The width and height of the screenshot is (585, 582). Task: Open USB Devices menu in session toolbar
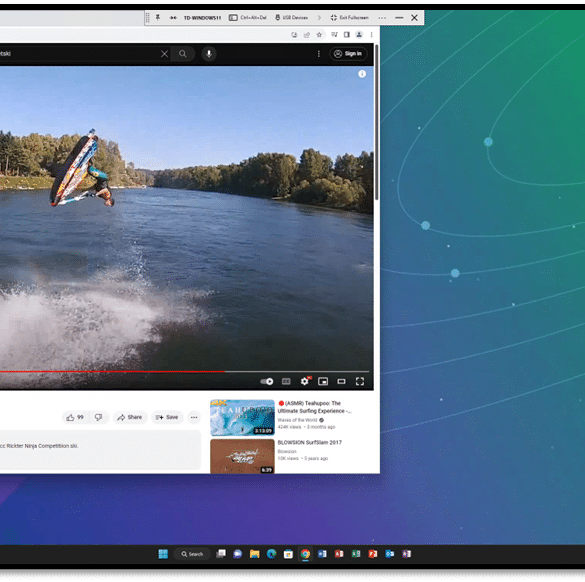(291, 18)
